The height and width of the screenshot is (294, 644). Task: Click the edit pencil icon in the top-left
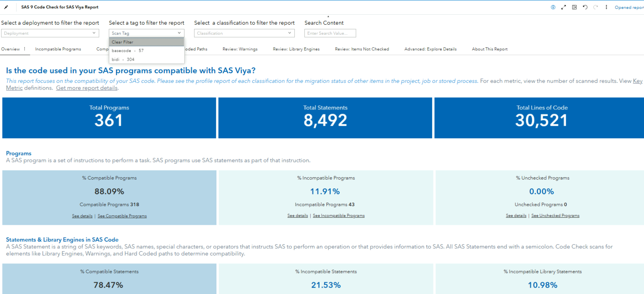[x=6, y=7]
